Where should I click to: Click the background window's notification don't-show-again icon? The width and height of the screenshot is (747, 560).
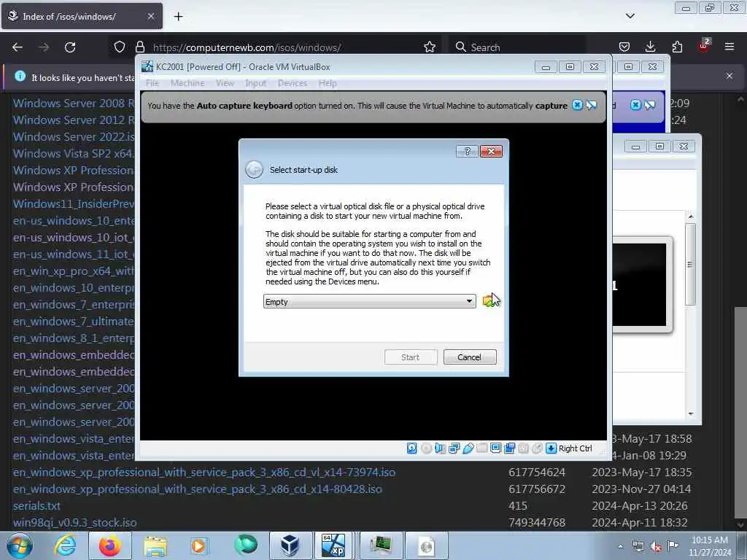click(x=650, y=105)
